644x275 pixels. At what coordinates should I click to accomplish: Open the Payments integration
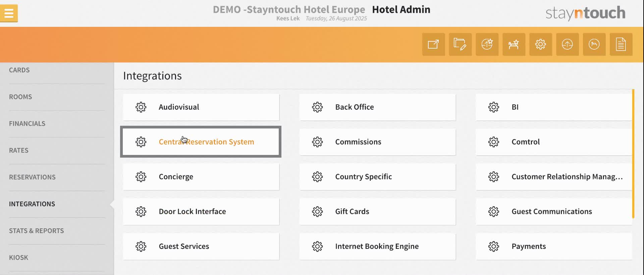[554, 246]
